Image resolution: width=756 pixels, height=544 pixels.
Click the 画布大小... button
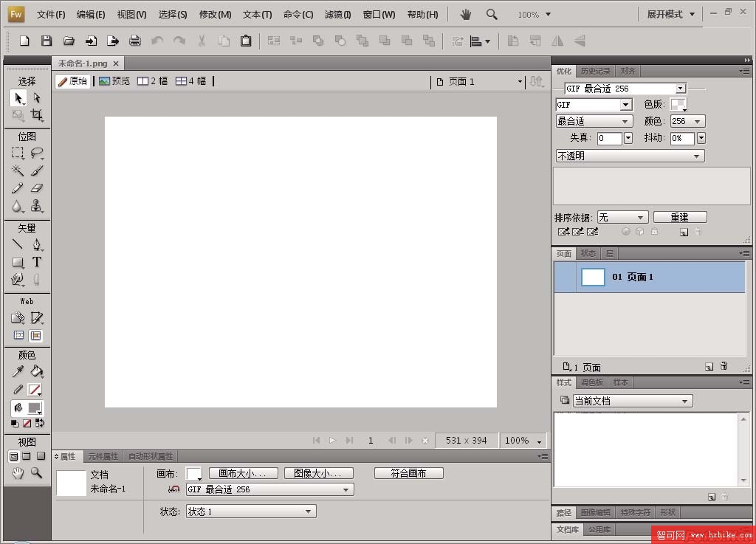point(244,473)
